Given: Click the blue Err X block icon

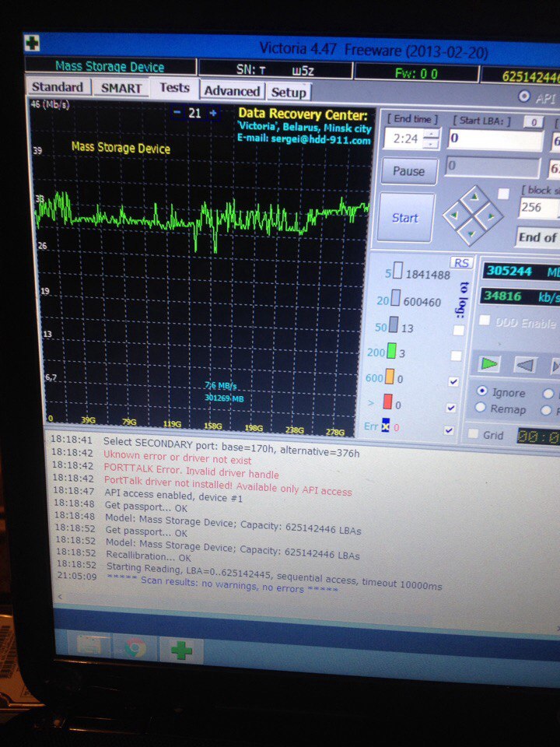Looking at the screenshot, I should [x=385, y=426].
